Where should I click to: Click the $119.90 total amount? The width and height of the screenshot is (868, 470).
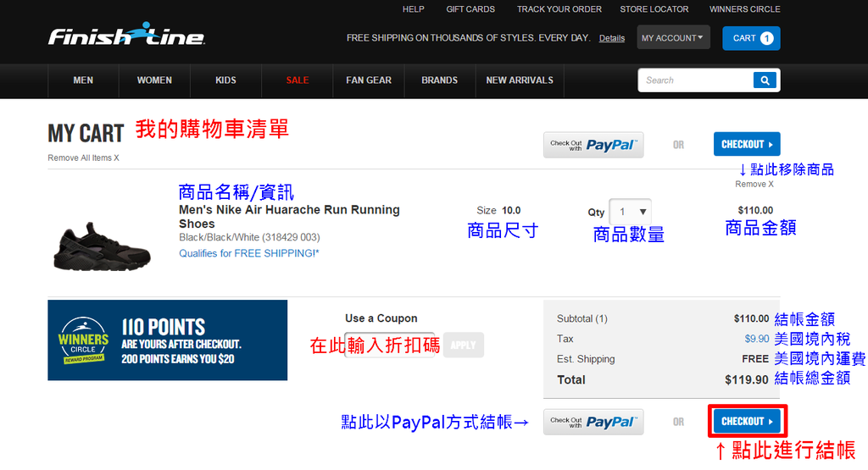click(x=746, y=380)
